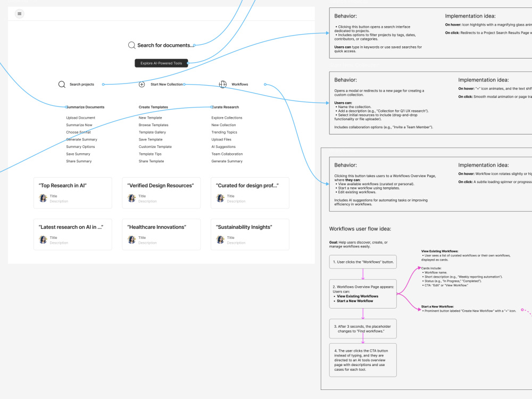
Task: Open the "Healthcare Innovations" card title
Action: 157,227
